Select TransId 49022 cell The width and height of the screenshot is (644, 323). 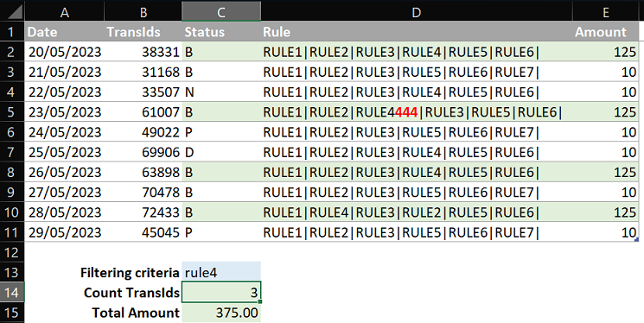(143, 132)
